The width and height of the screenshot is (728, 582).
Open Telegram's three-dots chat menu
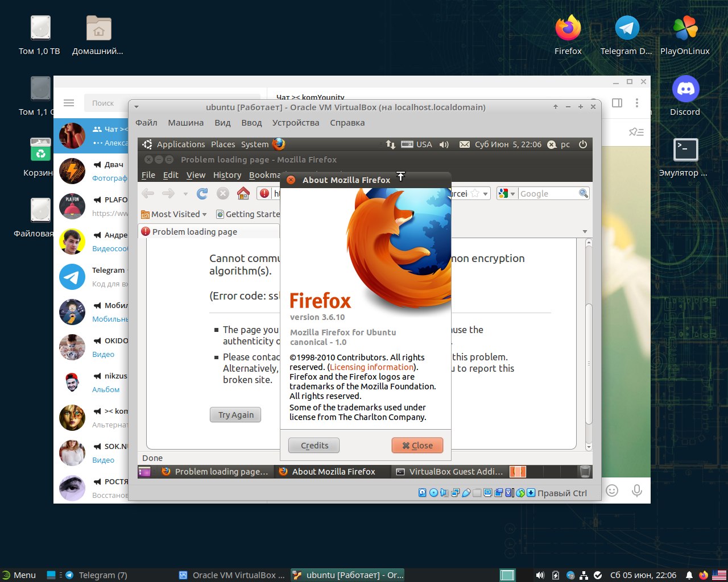(637, 103)
